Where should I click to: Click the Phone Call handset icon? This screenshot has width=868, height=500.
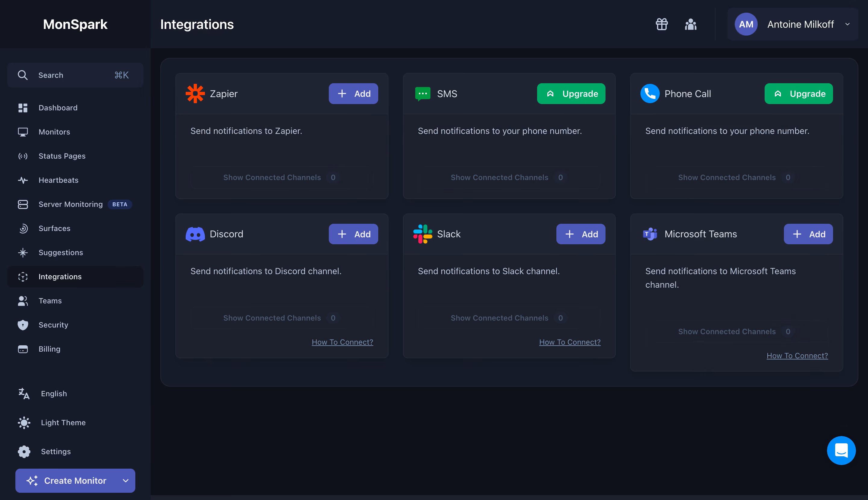click(x=650, y=93)
